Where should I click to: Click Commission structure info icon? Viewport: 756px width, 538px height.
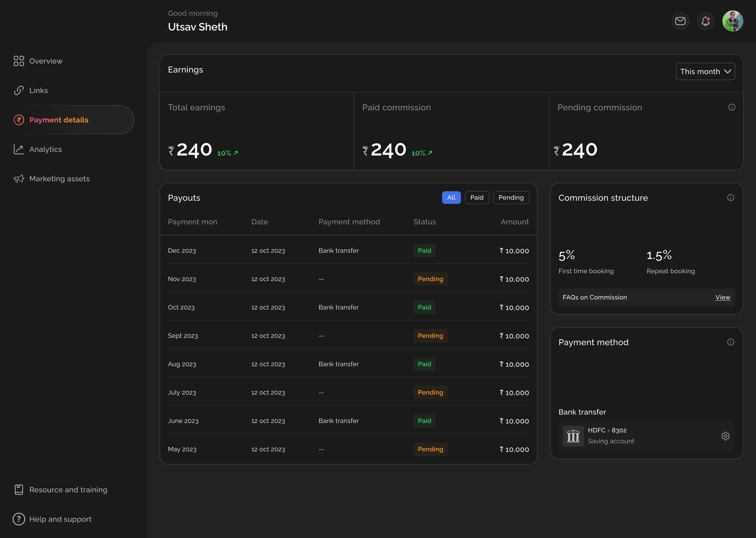pyautogui.click(x=731, y=198)
